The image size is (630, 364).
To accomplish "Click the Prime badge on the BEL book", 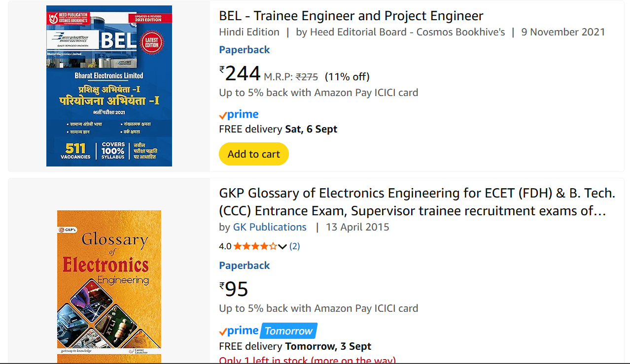I will click(239, 114).
